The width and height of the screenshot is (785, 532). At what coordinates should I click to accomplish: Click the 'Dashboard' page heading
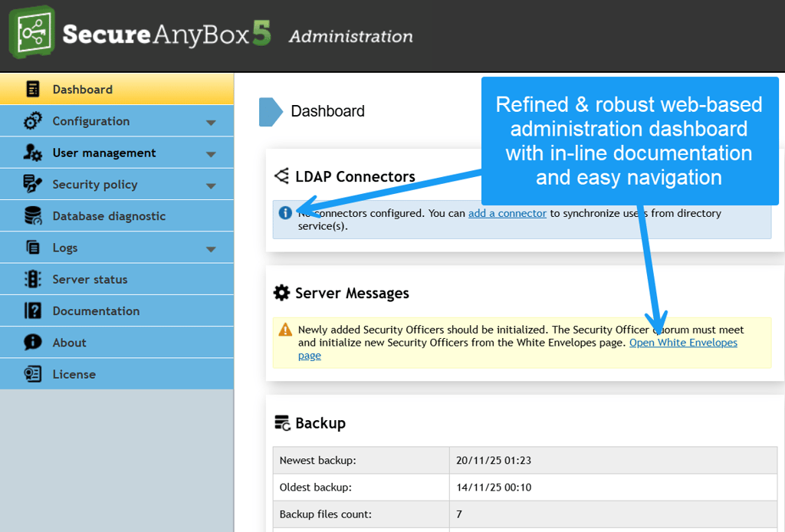click(x=327, y=111)
